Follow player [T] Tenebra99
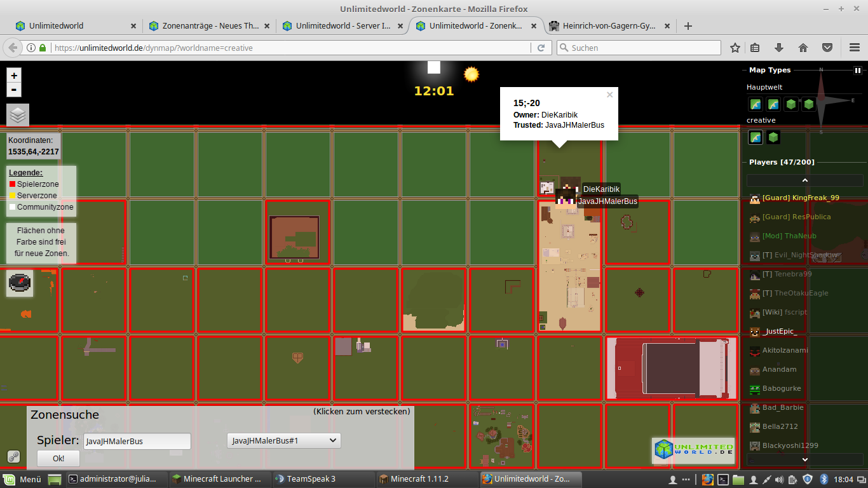This screenshot has width=868, height=488. (787, 274)
